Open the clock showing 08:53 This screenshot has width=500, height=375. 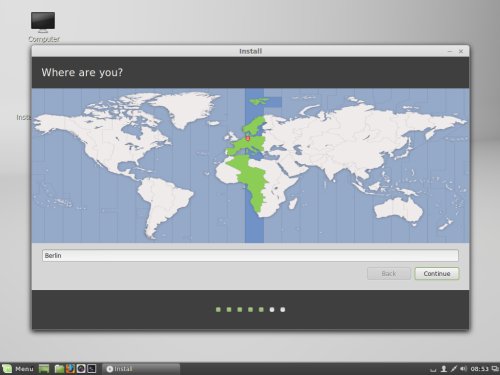coord(479,369)
